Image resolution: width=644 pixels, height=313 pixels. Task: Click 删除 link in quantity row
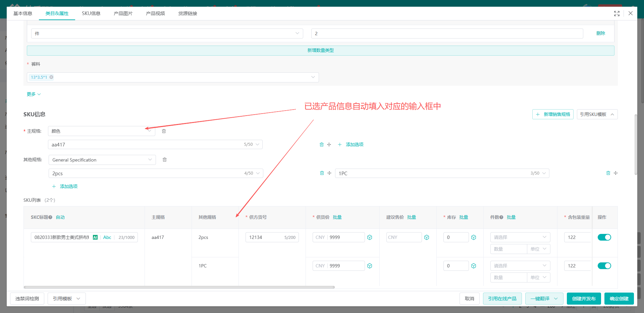[600, 33]
